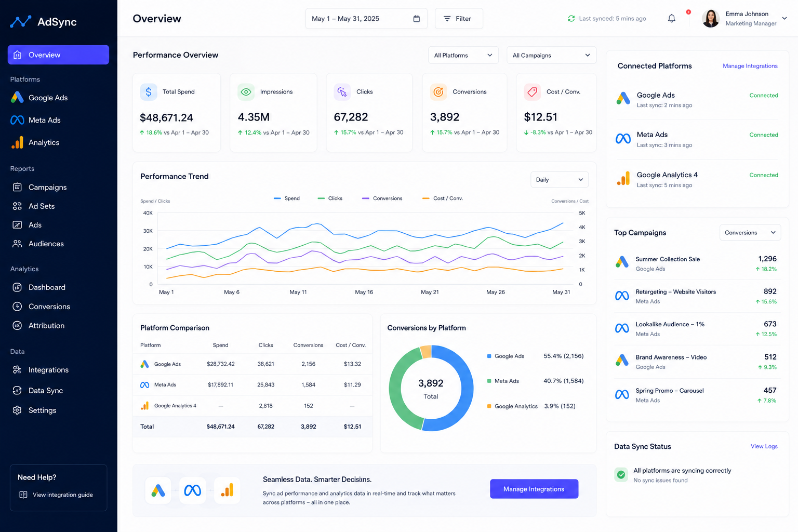This screenshot has height=532, width=798.
Task: Toggle Spend series in chart legend
Action: click(x=287, y=198)
